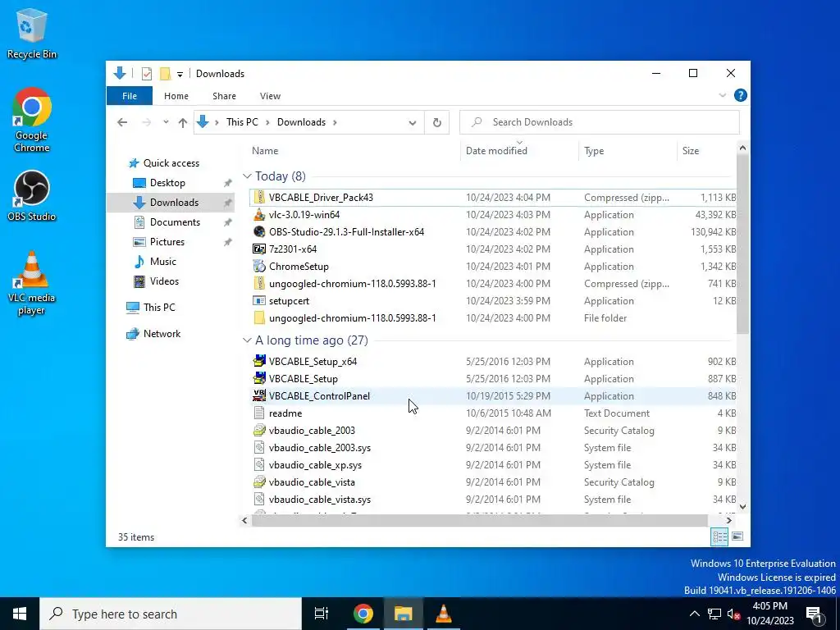Viewport: 840px width, 630px height.
Task: Expand the ribbon with the chevron
Action: (722, 95)
